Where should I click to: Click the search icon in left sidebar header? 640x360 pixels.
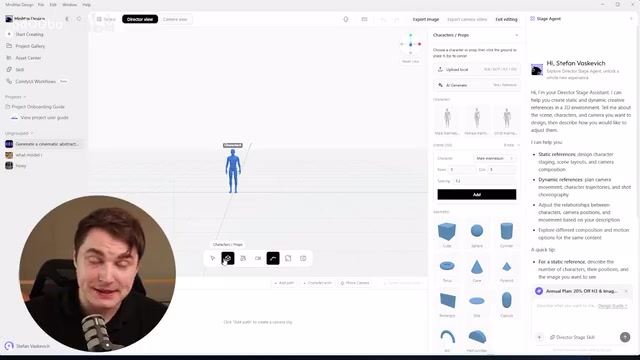coord(79,19)
